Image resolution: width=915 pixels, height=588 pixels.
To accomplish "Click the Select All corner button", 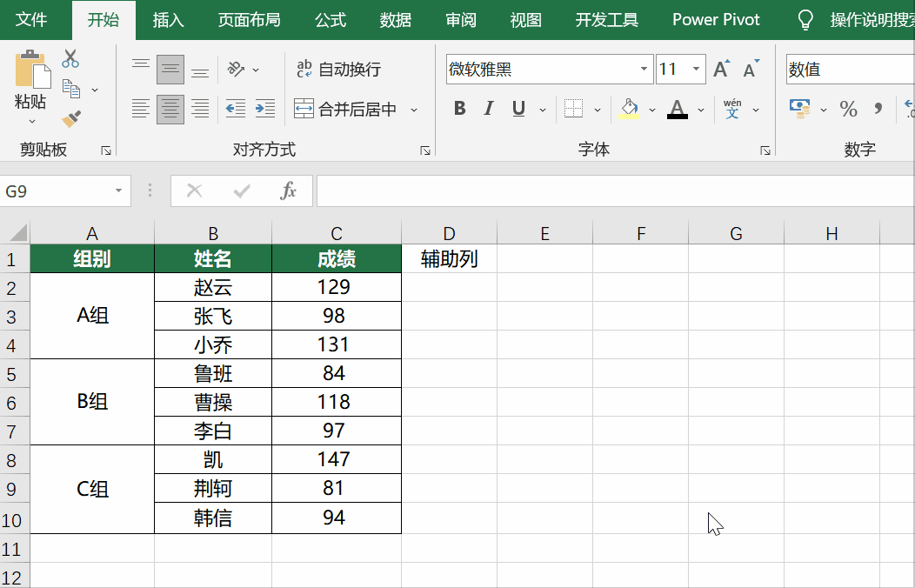I will pos(17,233).
